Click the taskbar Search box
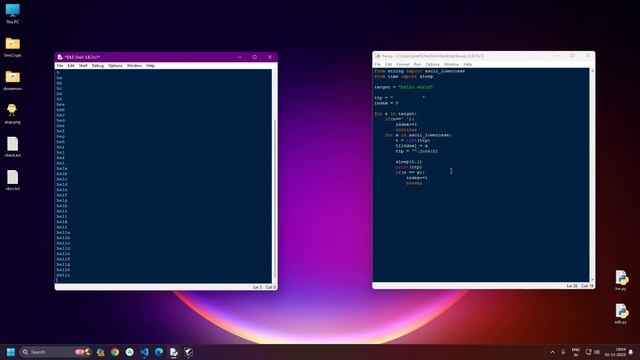The height and width of the screenshot is (360, 640). (55, 352)
